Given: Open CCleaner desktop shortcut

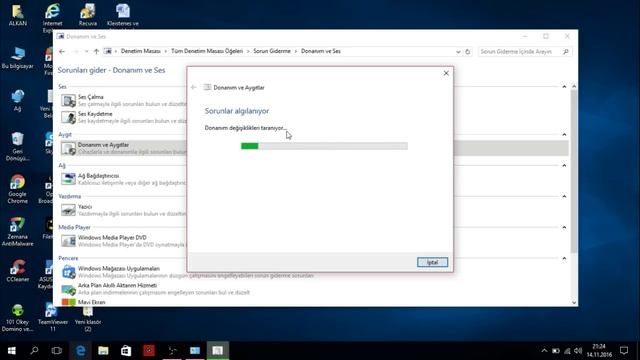Looking at the screenshot, I should point(18,271).
